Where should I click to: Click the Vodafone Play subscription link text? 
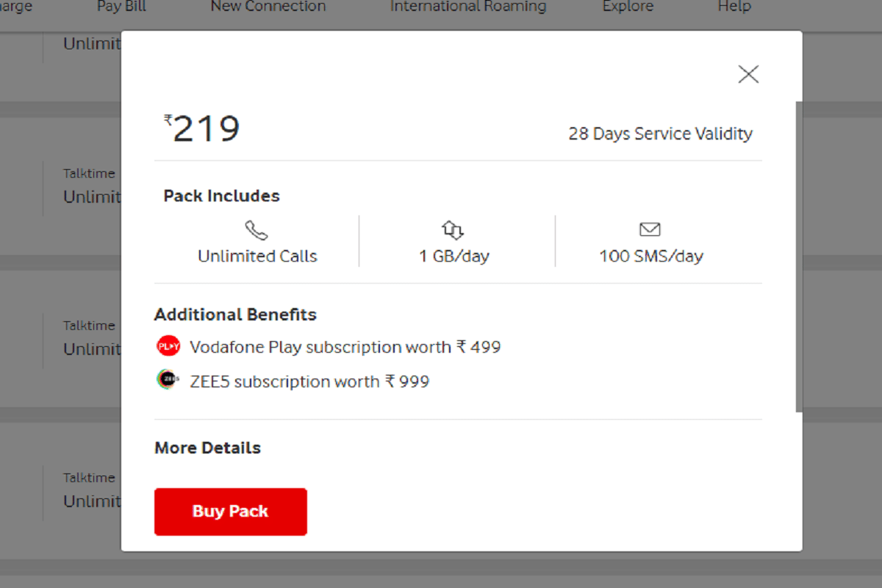(x=345, y=346)
